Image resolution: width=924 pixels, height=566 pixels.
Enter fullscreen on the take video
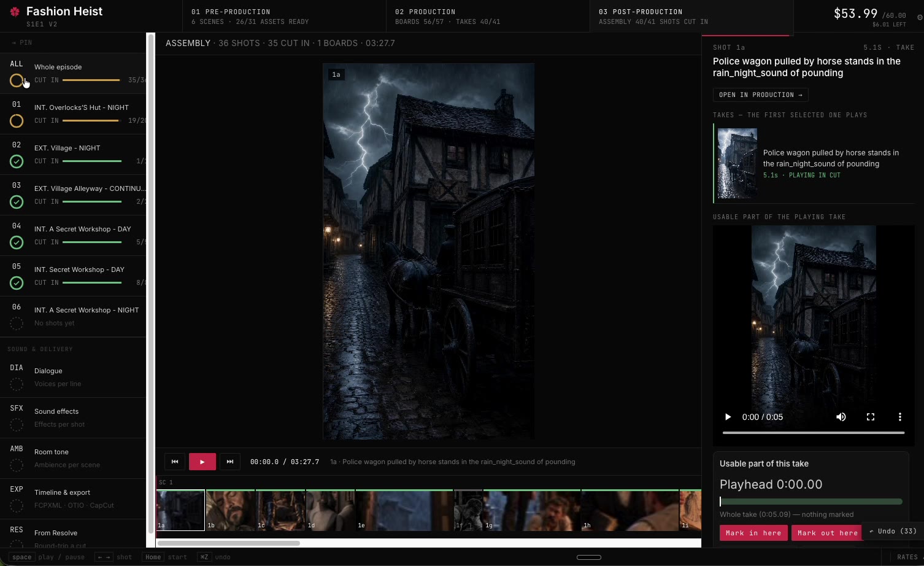(871, 417)
